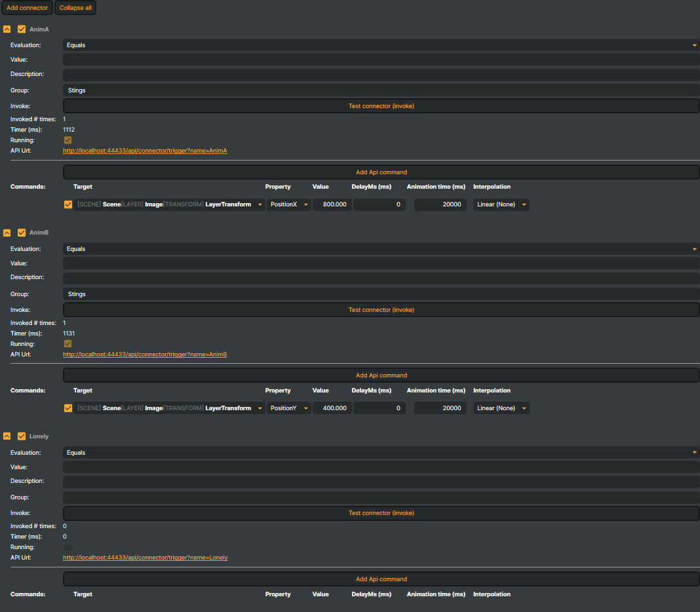Focus the AnimB Description input field
This screenshot has width=700, height=612.
click(x=381, y=278)
